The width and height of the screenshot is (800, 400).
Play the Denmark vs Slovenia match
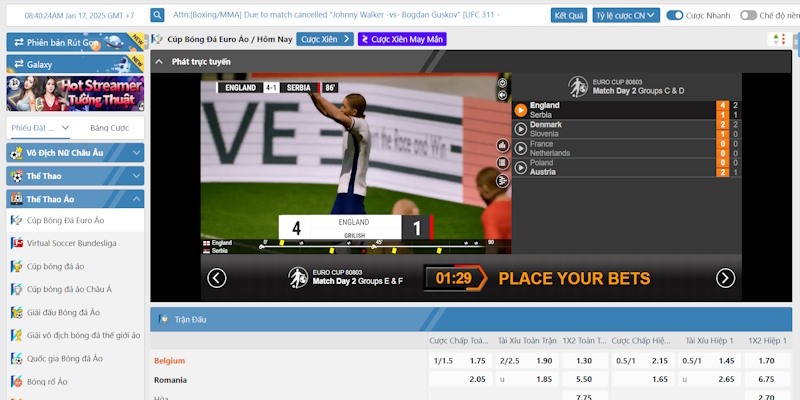pyautogui.click(x=520, y=129)
